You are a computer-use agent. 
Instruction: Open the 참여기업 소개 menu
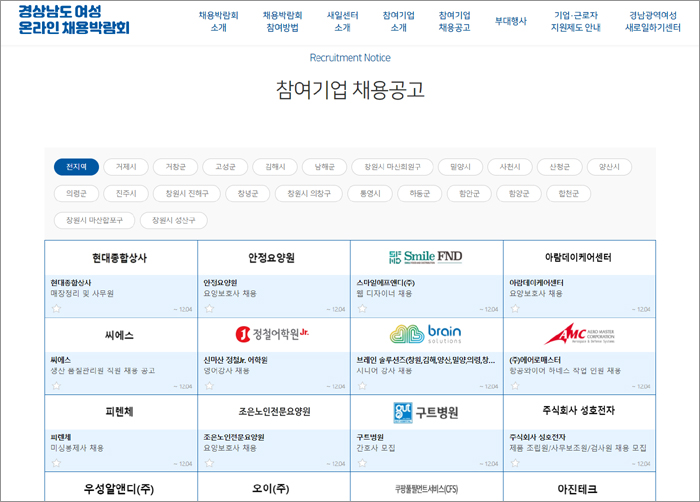[399, 21]
